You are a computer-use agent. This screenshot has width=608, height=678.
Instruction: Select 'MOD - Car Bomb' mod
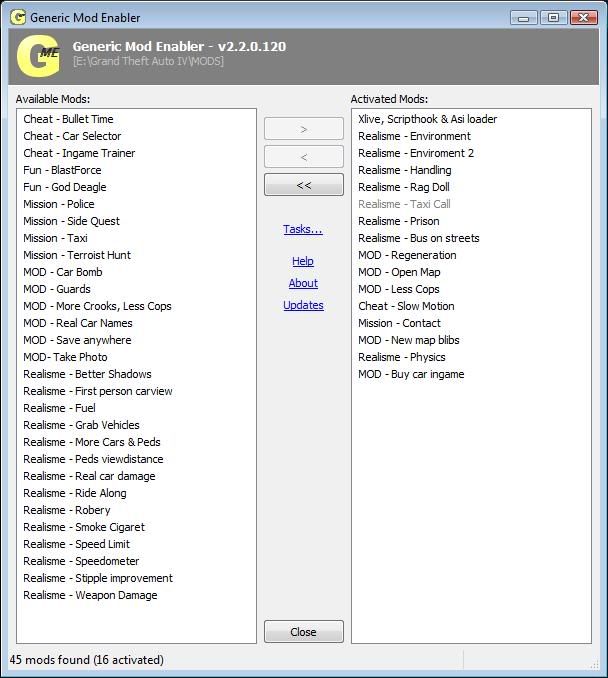63,272
